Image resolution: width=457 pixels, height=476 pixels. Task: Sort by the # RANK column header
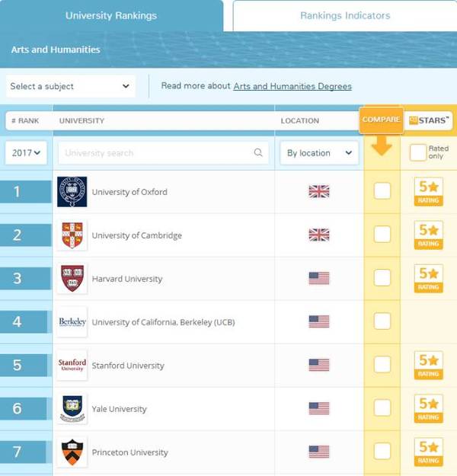click(x=25, y=121)
